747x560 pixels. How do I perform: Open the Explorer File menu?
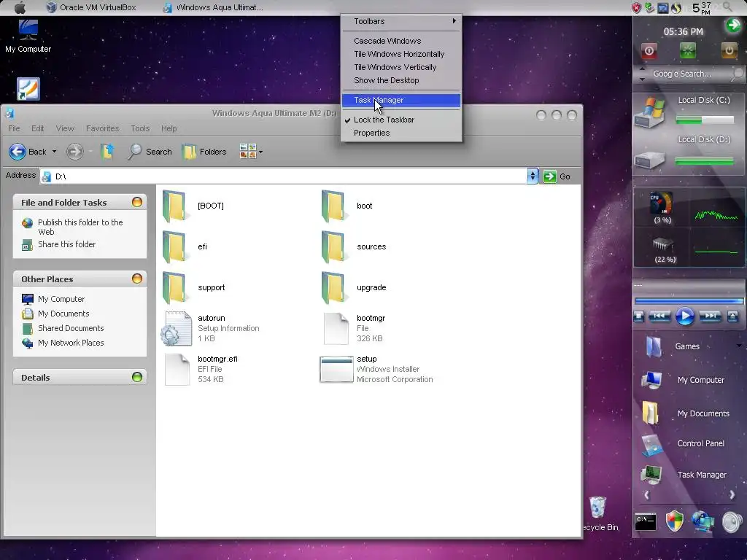(14, 128)
